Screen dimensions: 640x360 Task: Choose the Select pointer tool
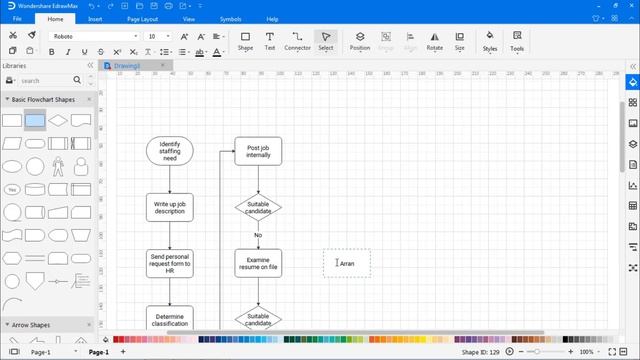[x=326, y=41]
